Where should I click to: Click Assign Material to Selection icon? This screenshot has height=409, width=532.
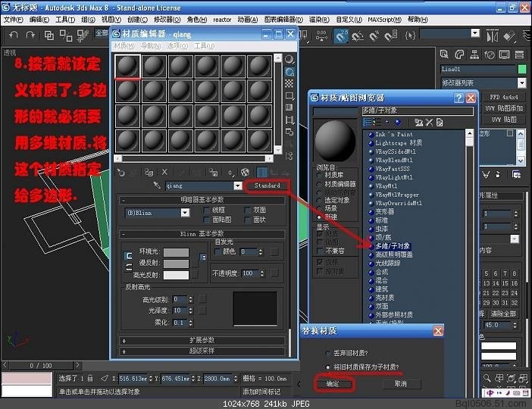coord(149,173)
